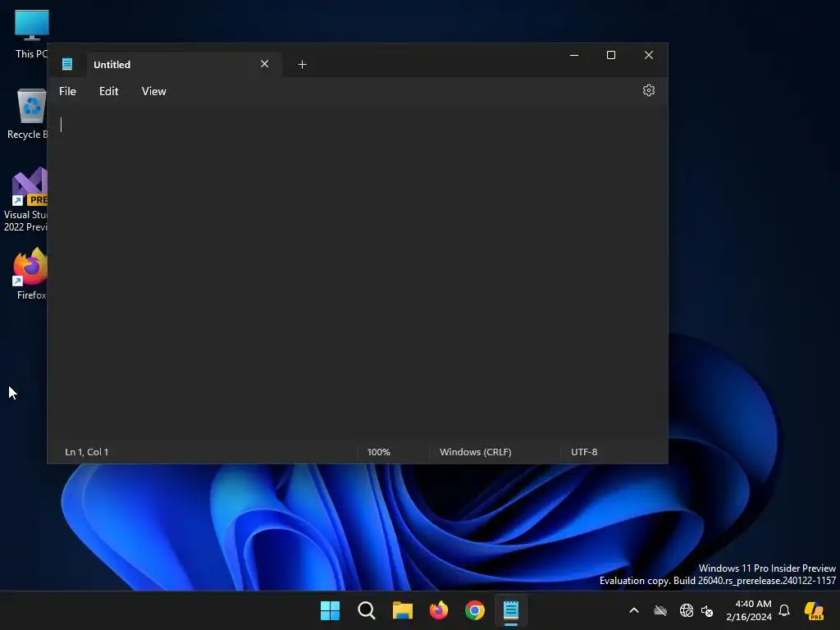Viewport: 840px width, 630px height.
Task: Click the UTF-8 encoding indicator
Action: point(584,452)
